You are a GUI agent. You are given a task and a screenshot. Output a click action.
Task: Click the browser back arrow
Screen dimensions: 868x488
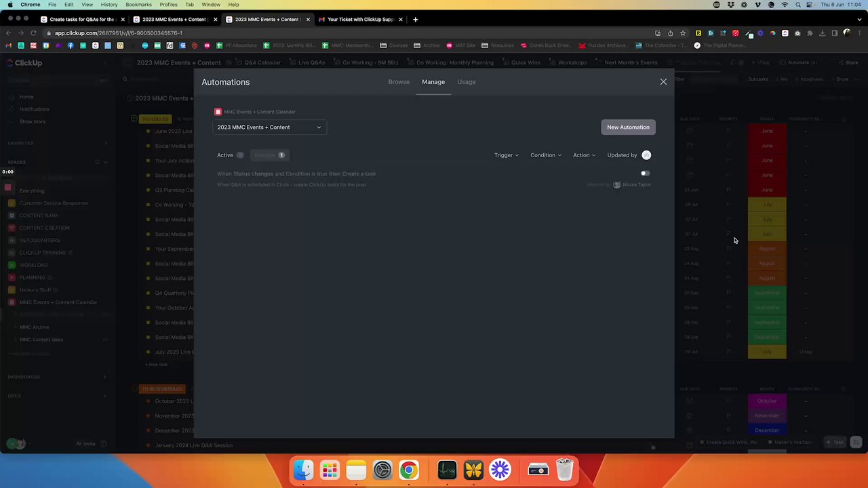pos(8,33)
